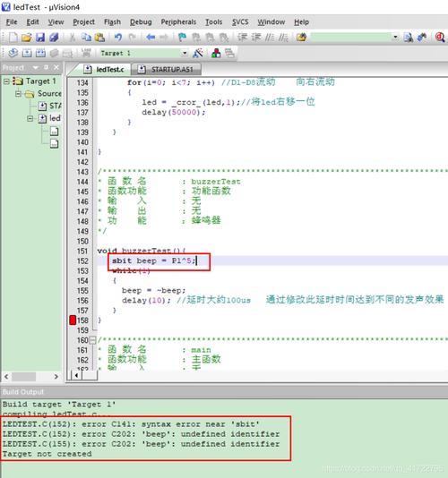Viewport: 448px width, 478px height.
Task: Open the File menu
Action: pos(12,22)
